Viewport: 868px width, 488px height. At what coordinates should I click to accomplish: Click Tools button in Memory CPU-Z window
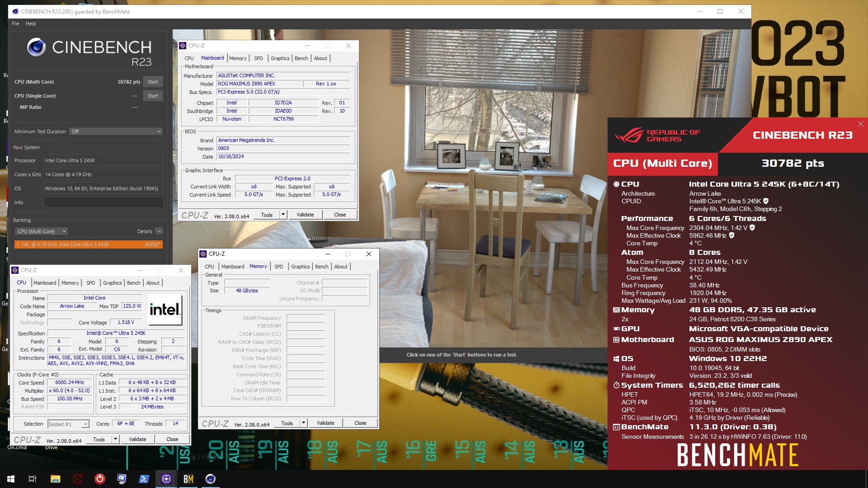(287, 423)
